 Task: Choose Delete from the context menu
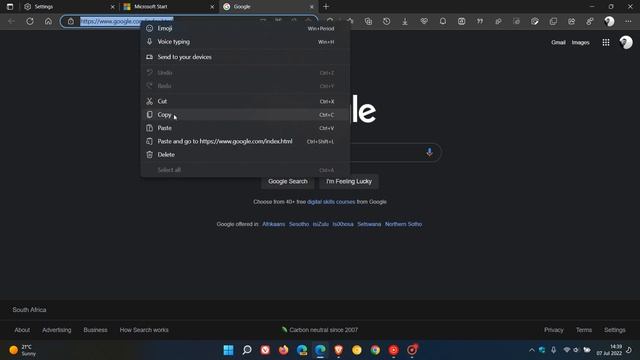[x=245, y=155]
